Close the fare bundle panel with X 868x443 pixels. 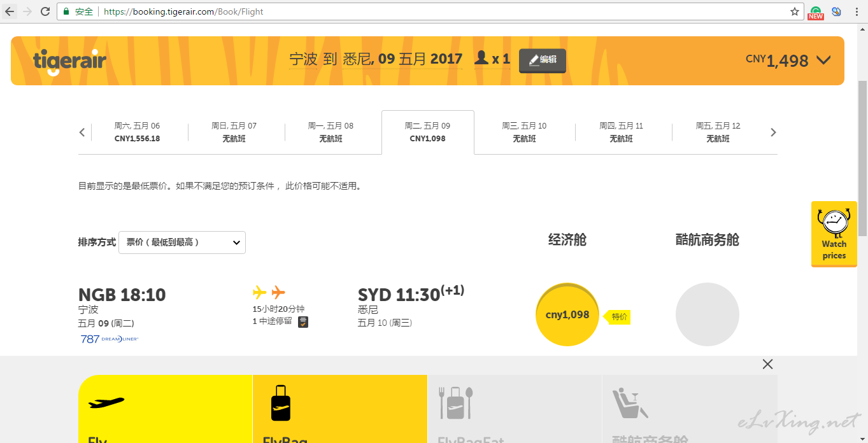pyautogui.click(x=767, y=364)
